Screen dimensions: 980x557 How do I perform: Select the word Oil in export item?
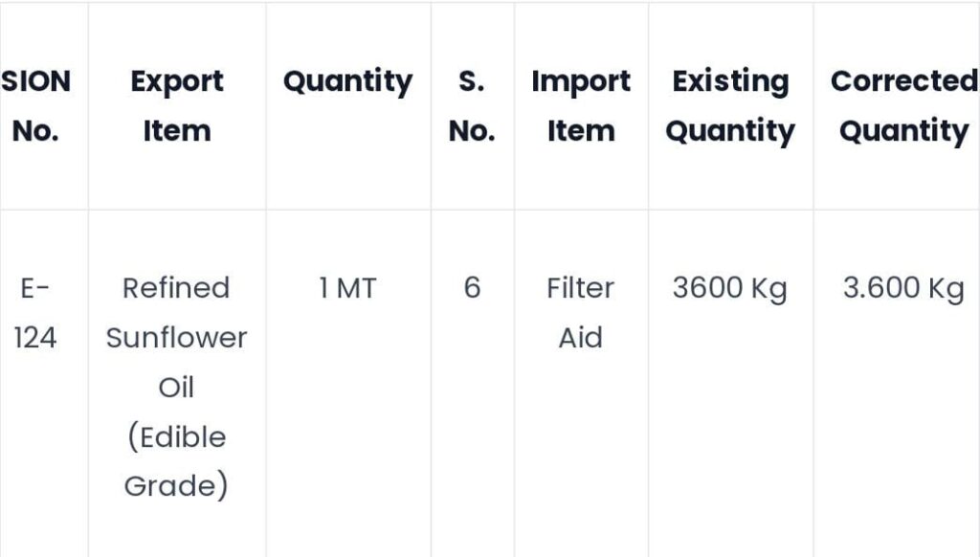[x=177, y=387]
